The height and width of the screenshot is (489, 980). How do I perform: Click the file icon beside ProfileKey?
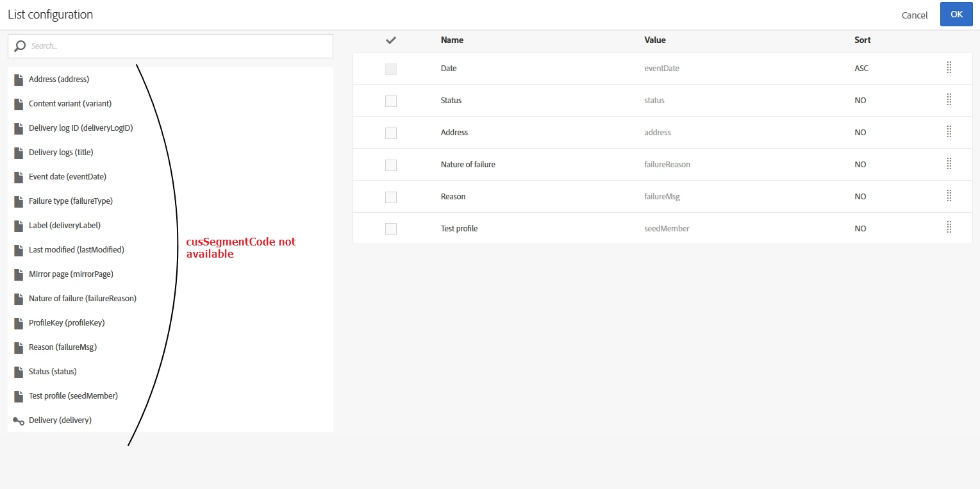tap(19, 323)
